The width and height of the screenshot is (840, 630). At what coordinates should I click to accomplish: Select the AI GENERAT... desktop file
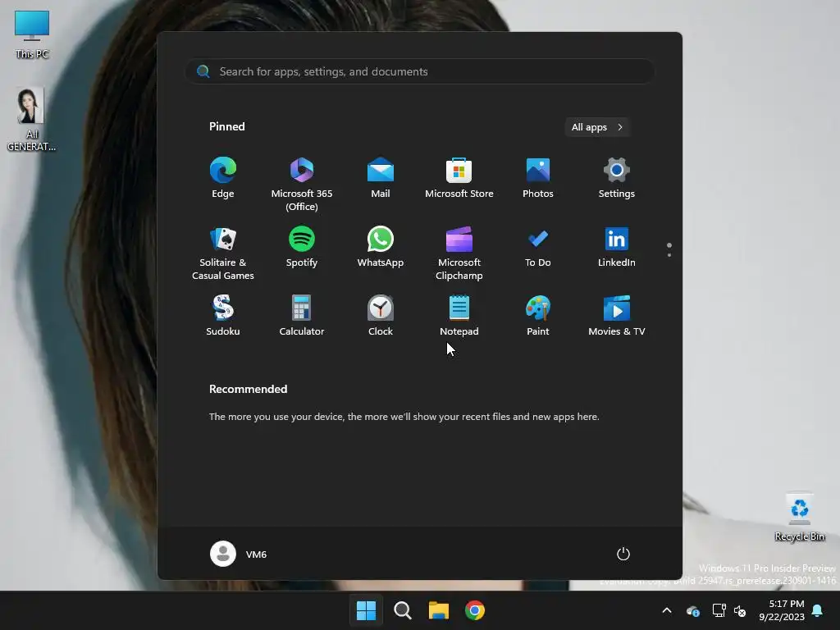[x=31, y=120]
